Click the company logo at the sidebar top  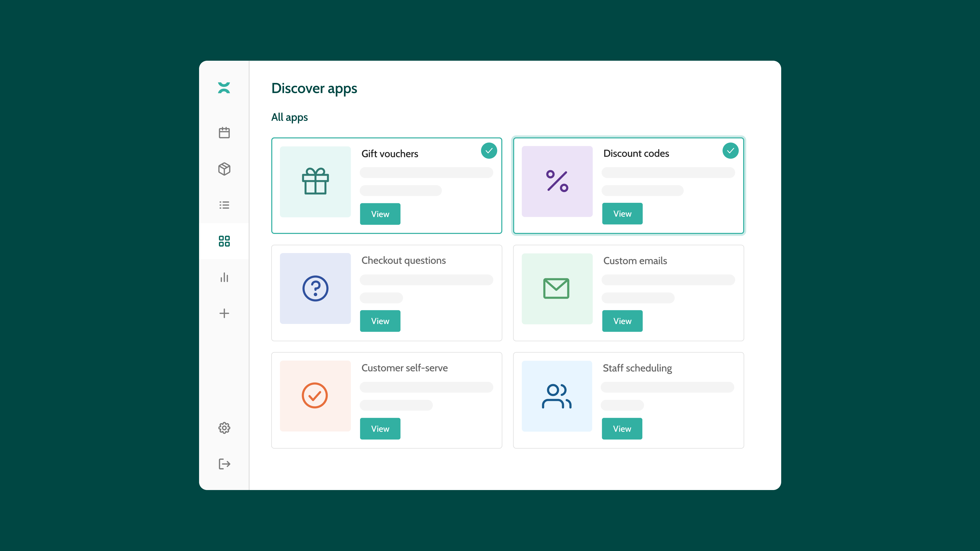click(x=225, y=87)
